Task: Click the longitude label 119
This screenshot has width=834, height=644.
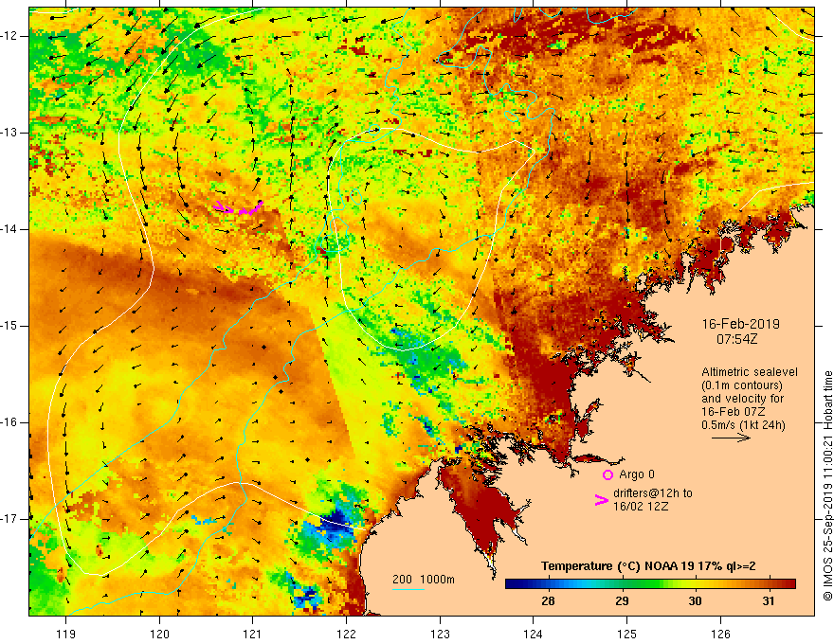Action: click(66, 634)
